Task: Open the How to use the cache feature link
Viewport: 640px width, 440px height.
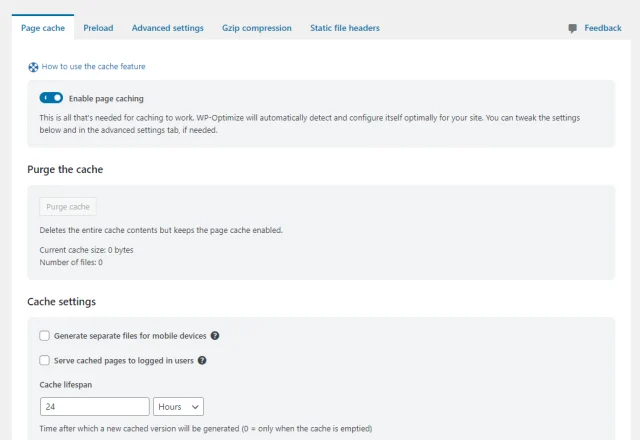Action: point(93,67)
